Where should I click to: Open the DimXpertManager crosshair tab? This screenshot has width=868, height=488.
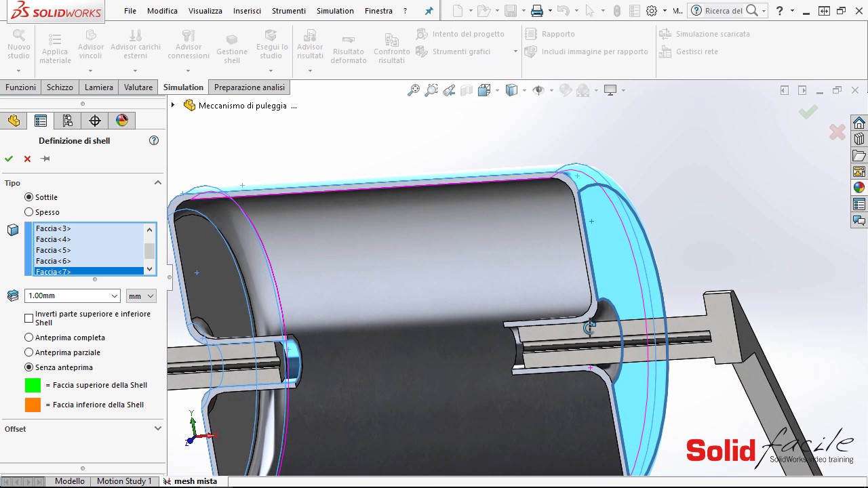click(95, 121)
